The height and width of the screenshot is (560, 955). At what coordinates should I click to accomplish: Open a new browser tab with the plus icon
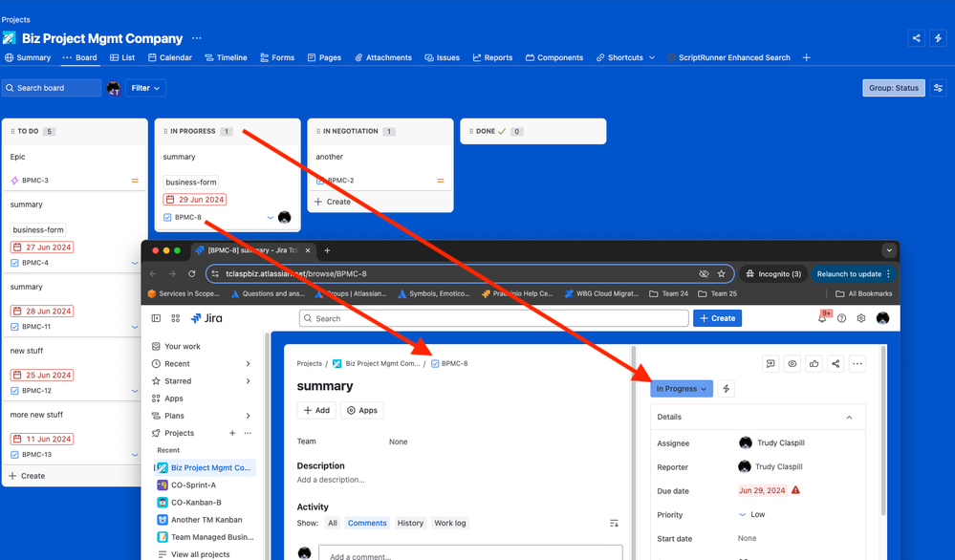[x=327, y=250]
